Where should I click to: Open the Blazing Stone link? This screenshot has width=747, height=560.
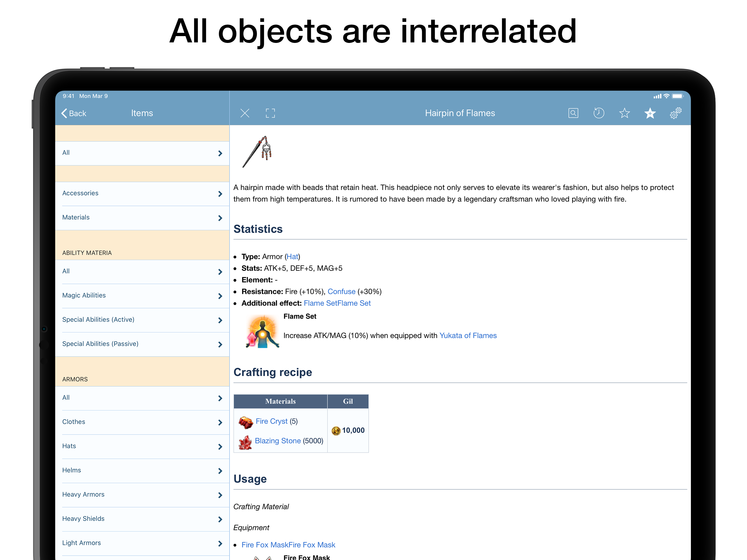278,441
